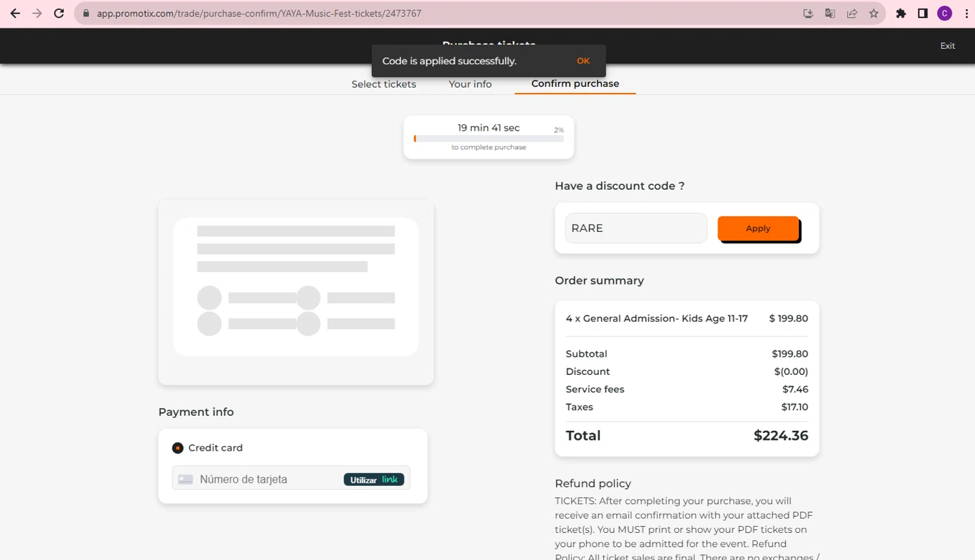The height and width of the screenshot is (560, 975).
Task: Focus the discount code field containing RARE
Action: (x=636, y=228)
